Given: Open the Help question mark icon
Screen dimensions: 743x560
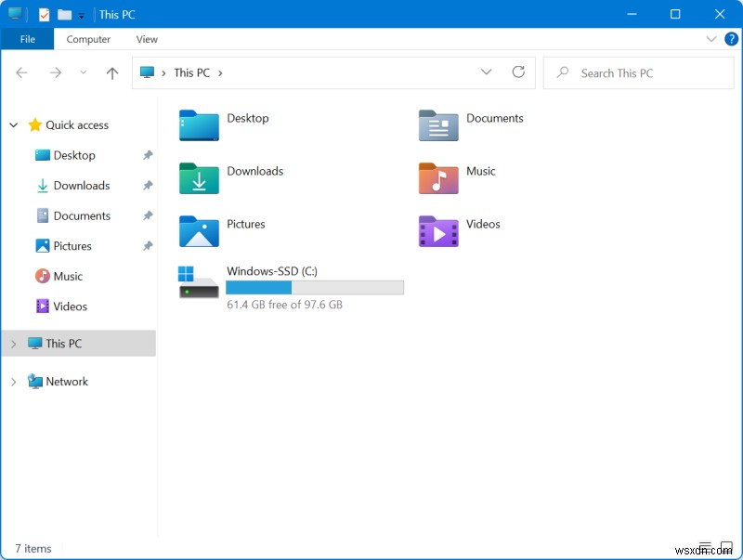Looking at the screenshot, I should [x=731, y=39].
